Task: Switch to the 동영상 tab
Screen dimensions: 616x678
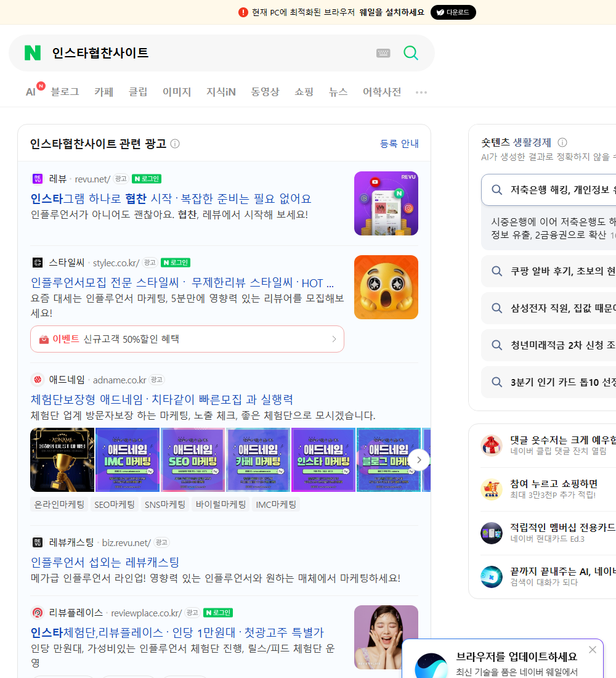Action: (265, 92)
